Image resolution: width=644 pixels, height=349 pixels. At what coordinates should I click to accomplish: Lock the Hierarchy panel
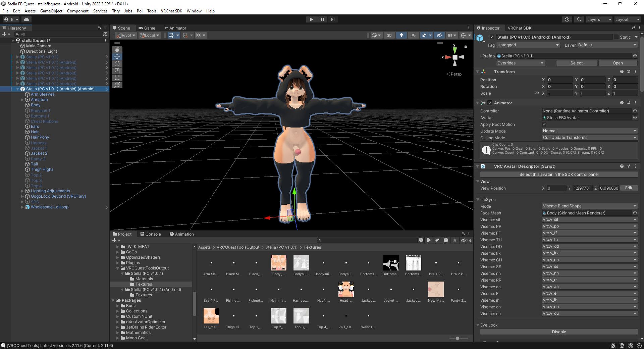click(x=99, y=28)
